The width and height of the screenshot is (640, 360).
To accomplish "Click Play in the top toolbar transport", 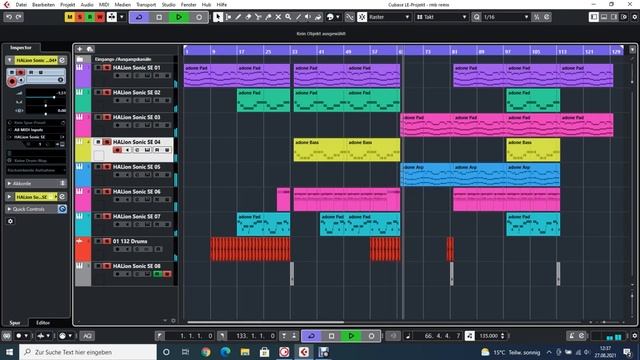I will (179, 17).
